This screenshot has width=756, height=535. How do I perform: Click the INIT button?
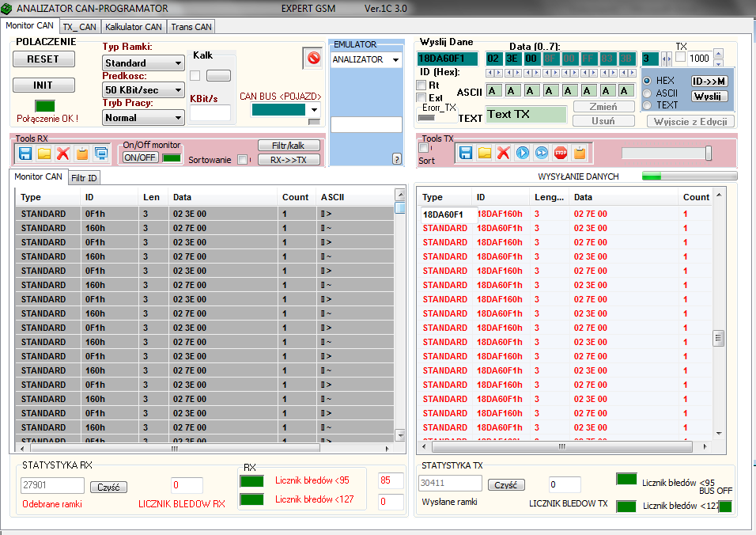(43, 85)
